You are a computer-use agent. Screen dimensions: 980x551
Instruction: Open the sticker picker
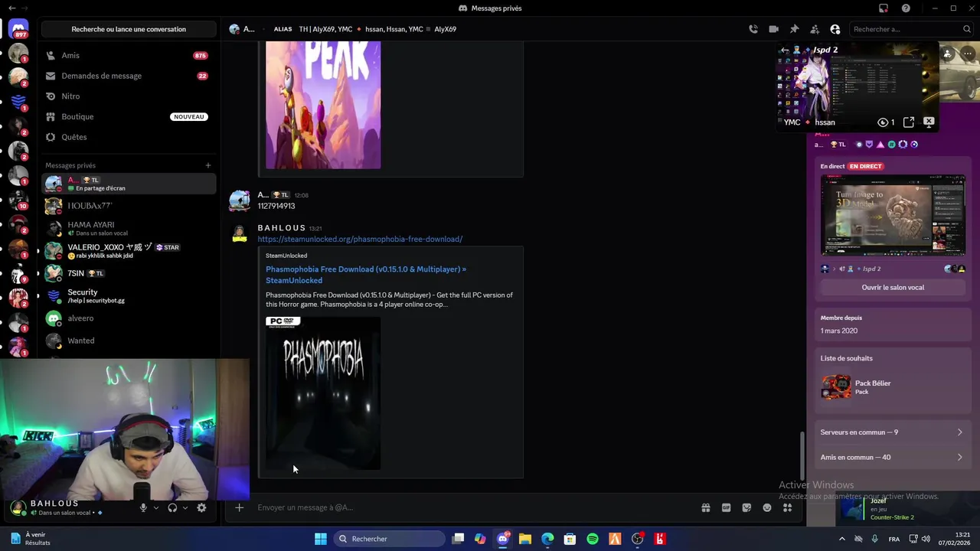coord(746,507)
